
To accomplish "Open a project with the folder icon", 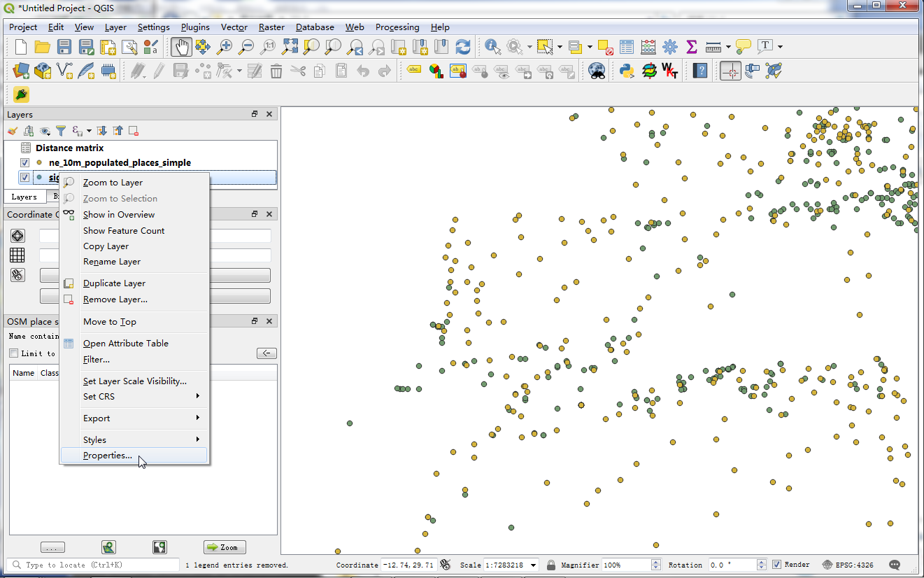I will [x=42, y=47].
